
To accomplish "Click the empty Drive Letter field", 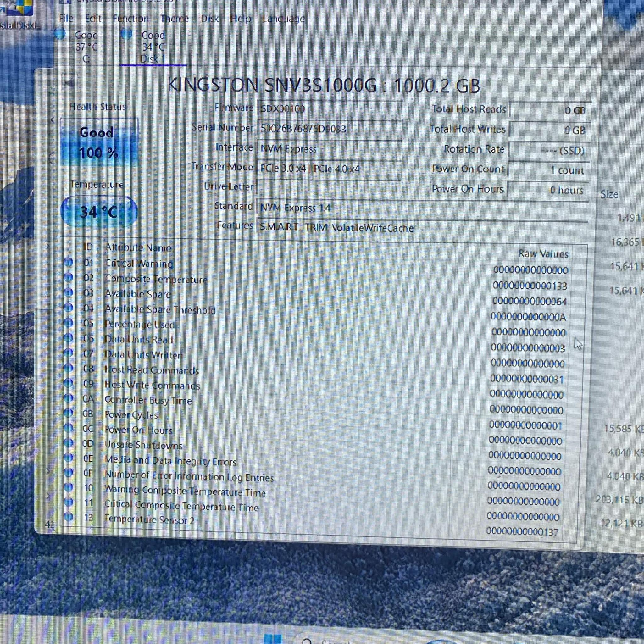I will tap(329, 187).
